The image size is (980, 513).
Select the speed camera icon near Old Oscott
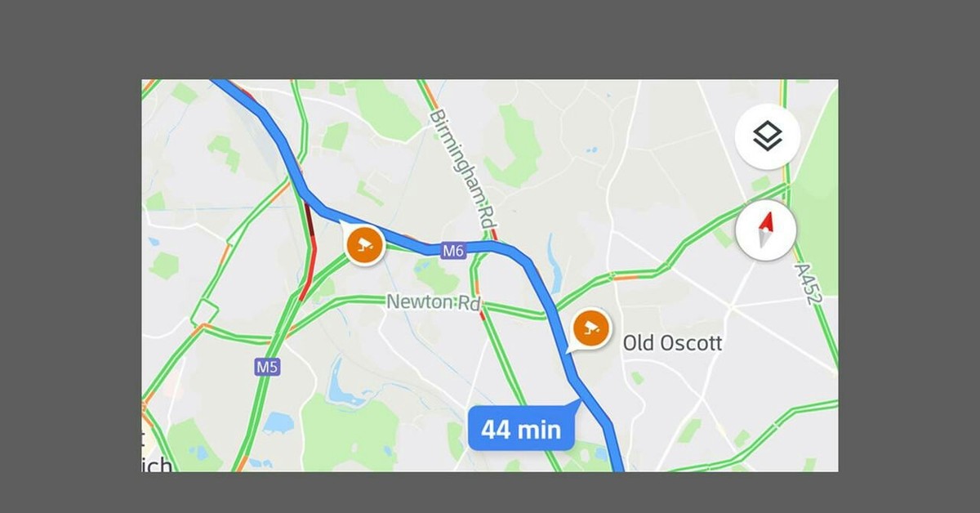(x=589, y=330)
